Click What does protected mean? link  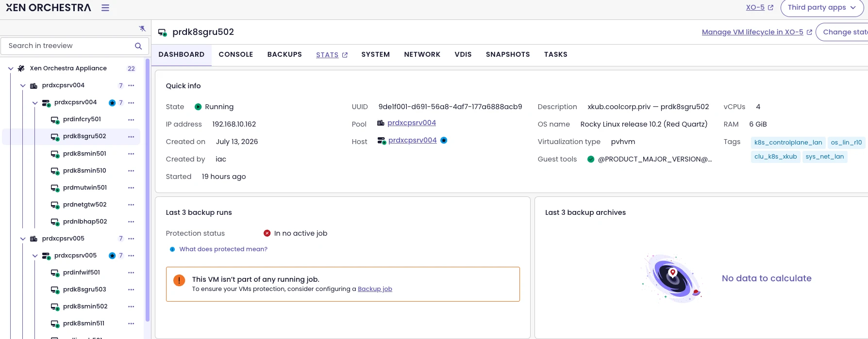point(223,249)
